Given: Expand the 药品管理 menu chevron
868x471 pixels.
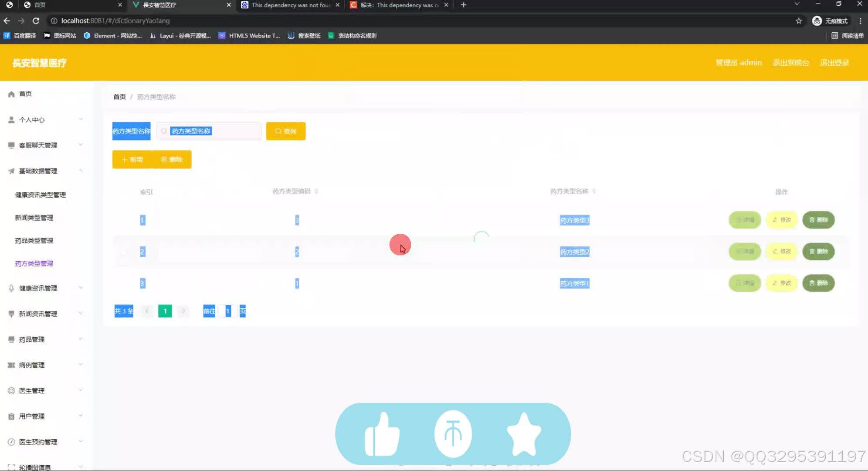Looking at the screenshot, I should [81, 339].
